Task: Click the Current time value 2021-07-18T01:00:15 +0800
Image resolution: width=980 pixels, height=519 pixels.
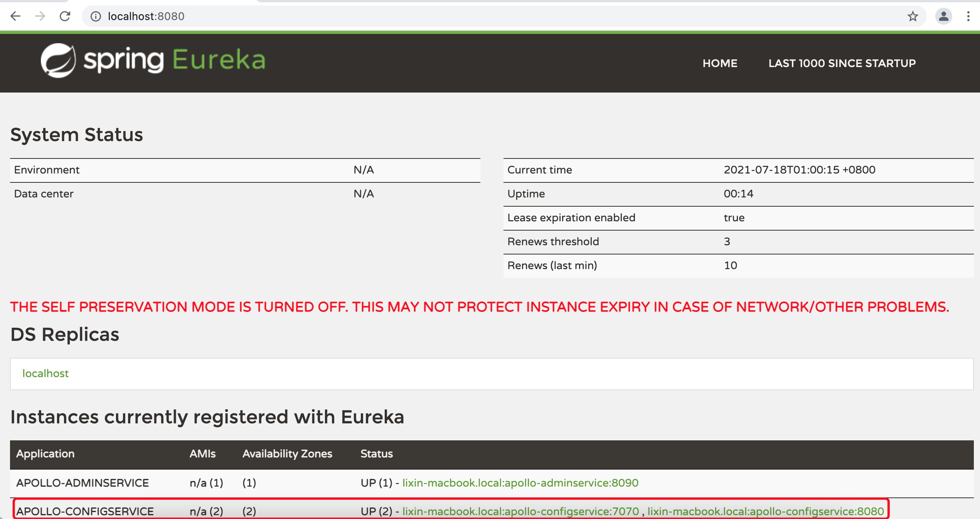Action: [x=800, y=170]
